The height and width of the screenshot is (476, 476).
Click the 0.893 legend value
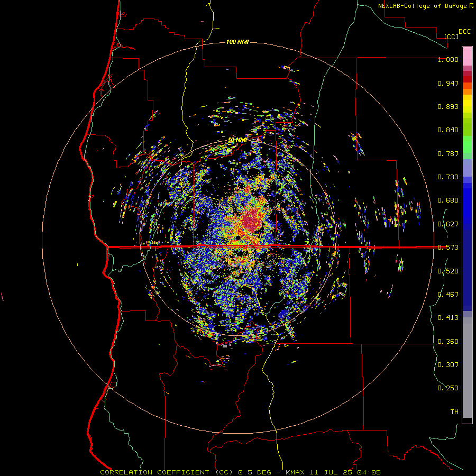pos(448,106)
